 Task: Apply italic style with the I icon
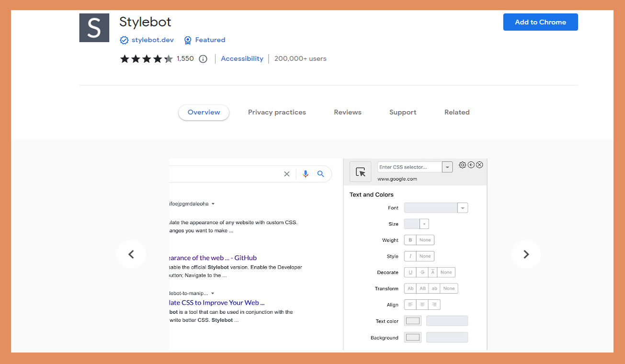[410, 256]
